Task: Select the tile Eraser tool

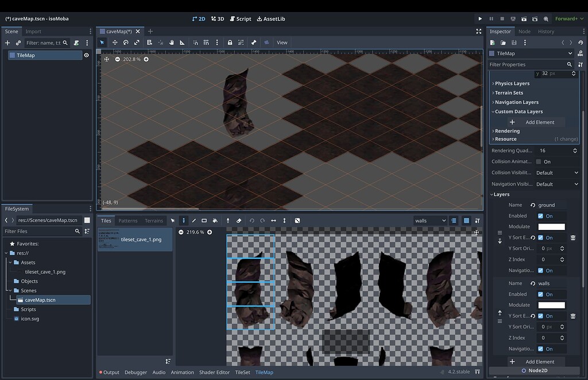Action: coord(238,220)
